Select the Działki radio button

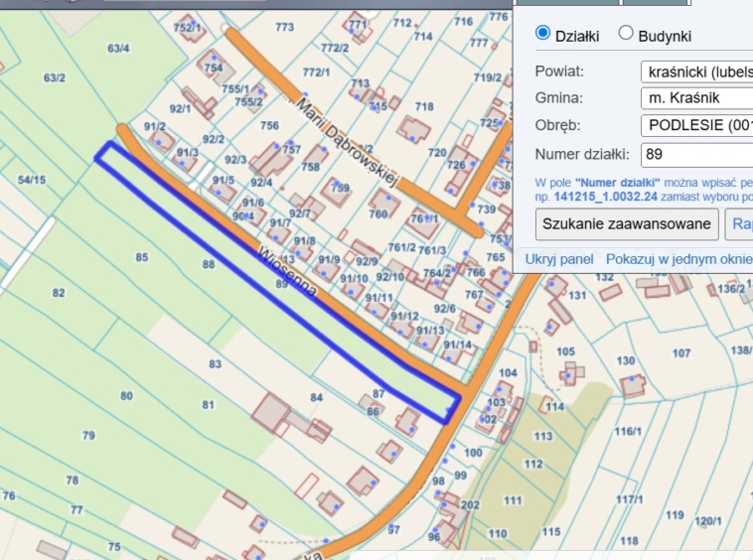[542, 33]
